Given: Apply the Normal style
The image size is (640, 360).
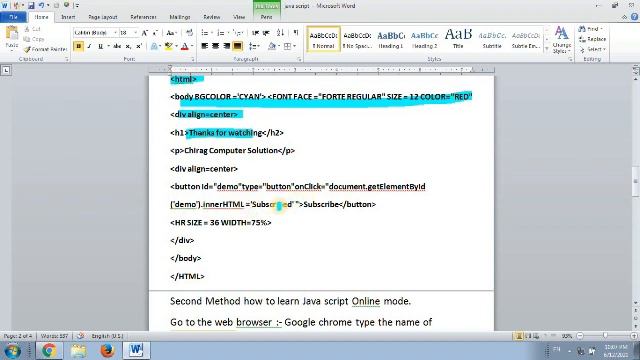Looking at the screenshot, I should (323, 40).
